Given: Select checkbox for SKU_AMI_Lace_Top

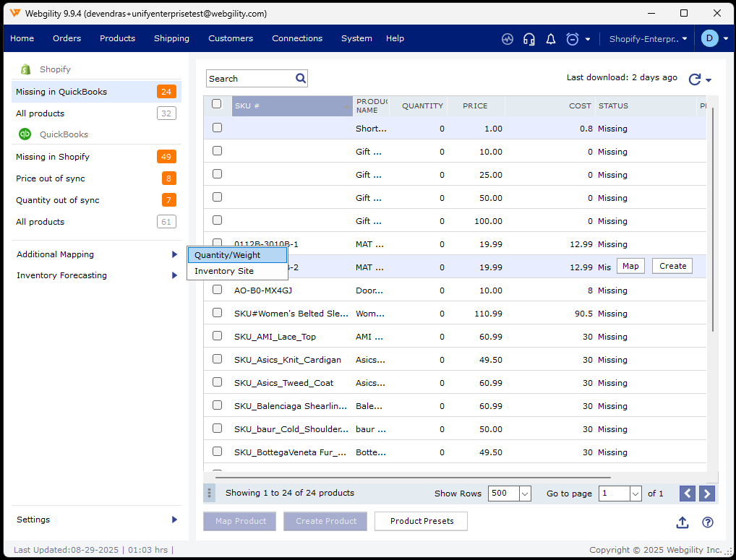Looking at the screenshot, I should coord(217,336).
